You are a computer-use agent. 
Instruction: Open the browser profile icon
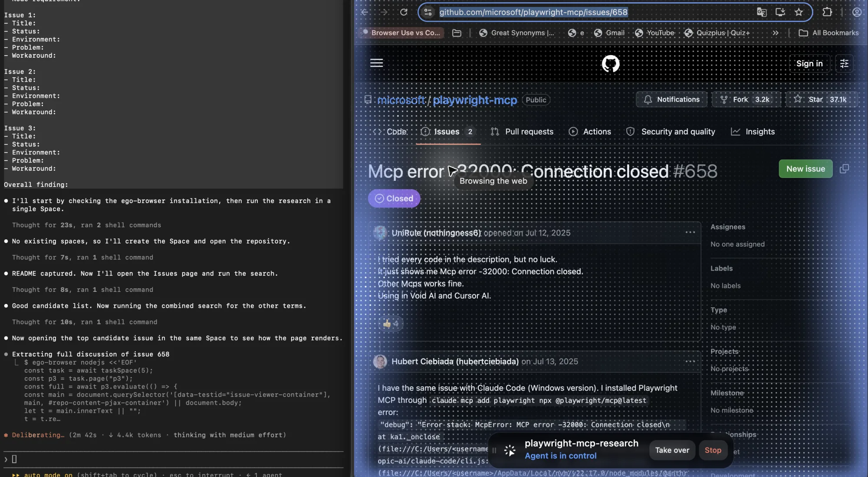(857, 12)
